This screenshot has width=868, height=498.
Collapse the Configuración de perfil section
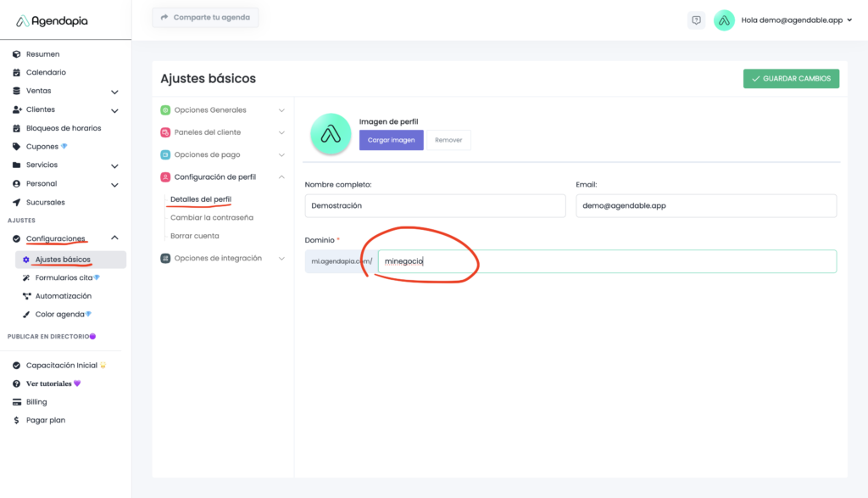tap(281, 177)
